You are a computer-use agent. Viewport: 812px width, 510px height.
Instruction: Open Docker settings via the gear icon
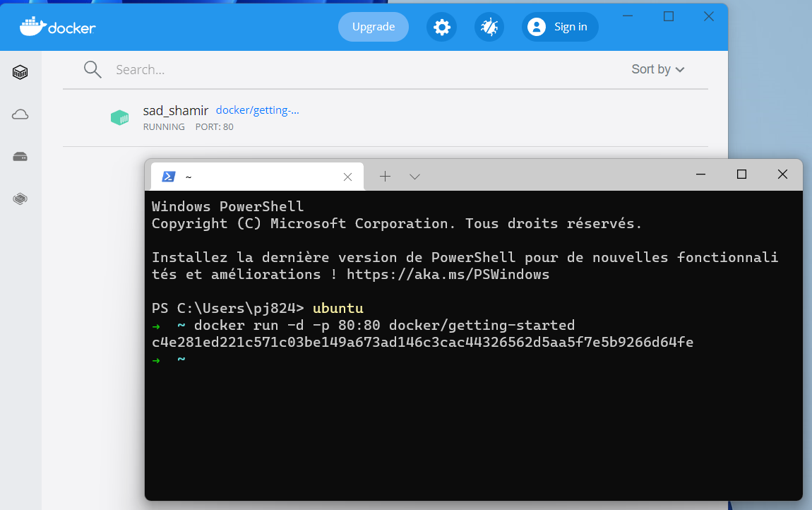point(441,26)
